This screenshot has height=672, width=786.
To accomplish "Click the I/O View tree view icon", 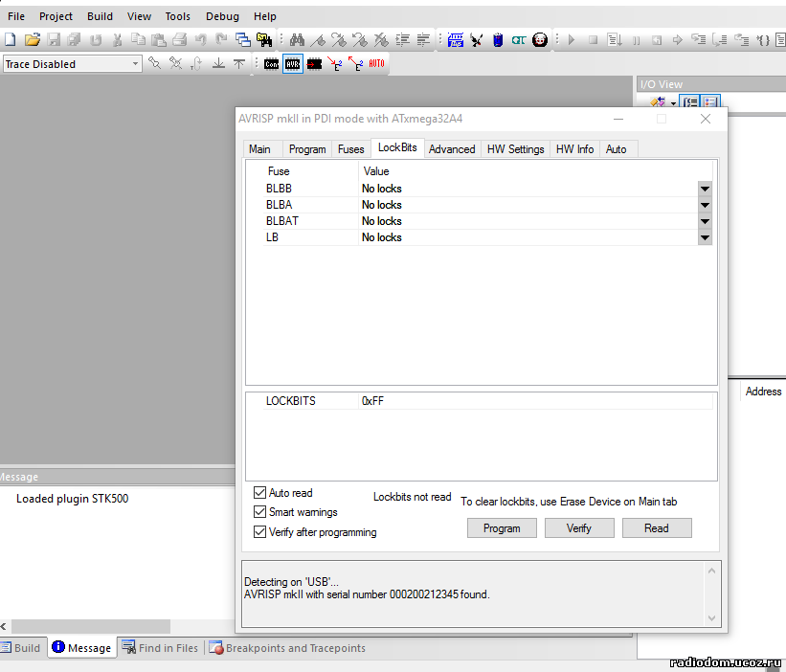I will tap(690, 102).
